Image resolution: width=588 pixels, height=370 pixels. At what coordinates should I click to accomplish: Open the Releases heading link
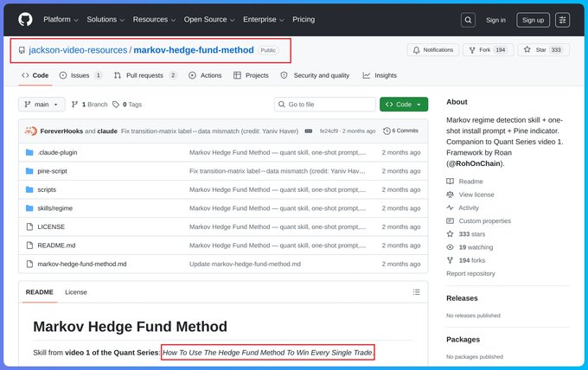[x=462, y=298]
